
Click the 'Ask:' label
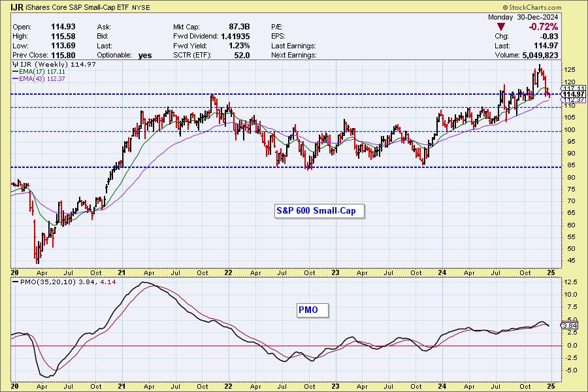104,27
